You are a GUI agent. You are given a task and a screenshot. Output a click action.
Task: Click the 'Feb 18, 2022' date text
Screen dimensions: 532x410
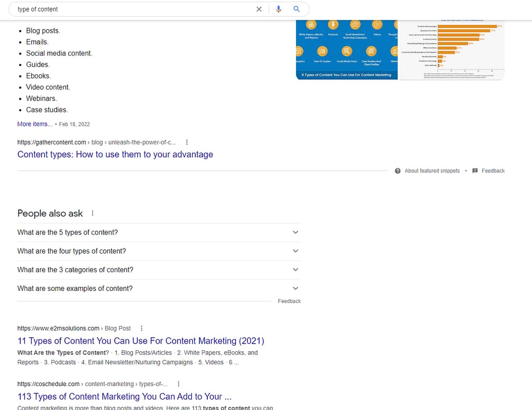click(x=74, y=124)
